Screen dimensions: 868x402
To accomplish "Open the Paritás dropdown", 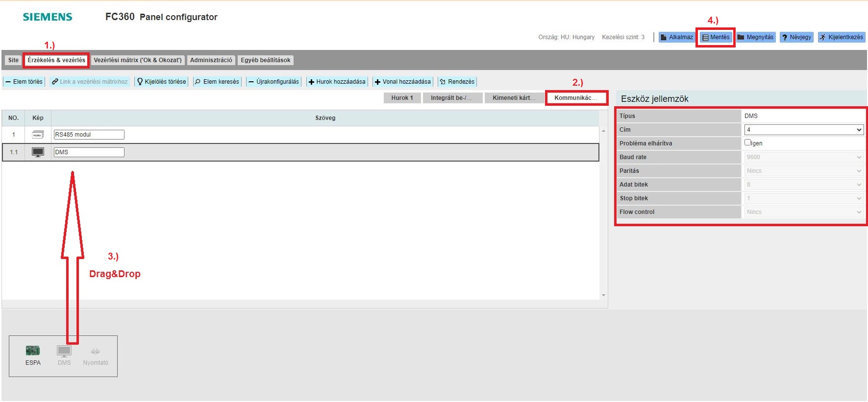I will pos(803,171).
